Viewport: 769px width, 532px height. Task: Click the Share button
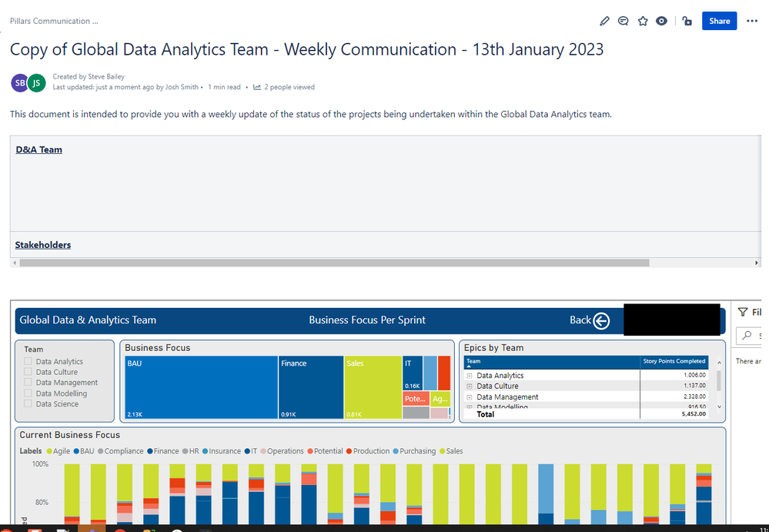tap(719, 21)
